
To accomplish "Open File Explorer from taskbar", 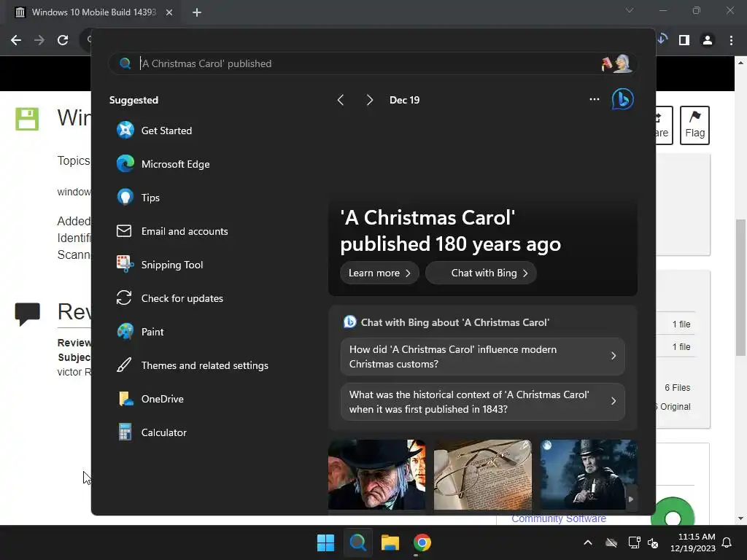I will [390, 542].
